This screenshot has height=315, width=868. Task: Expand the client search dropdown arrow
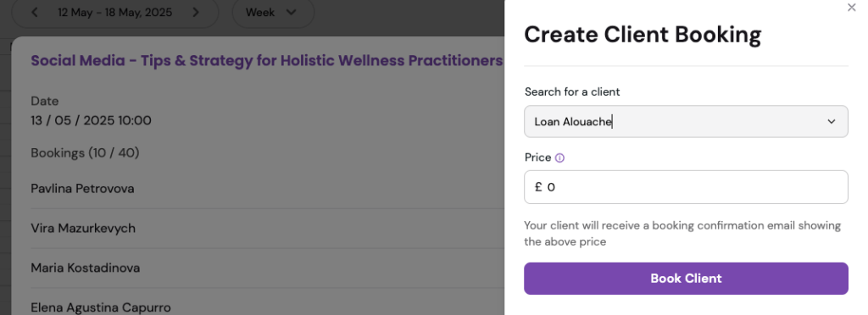831,122
